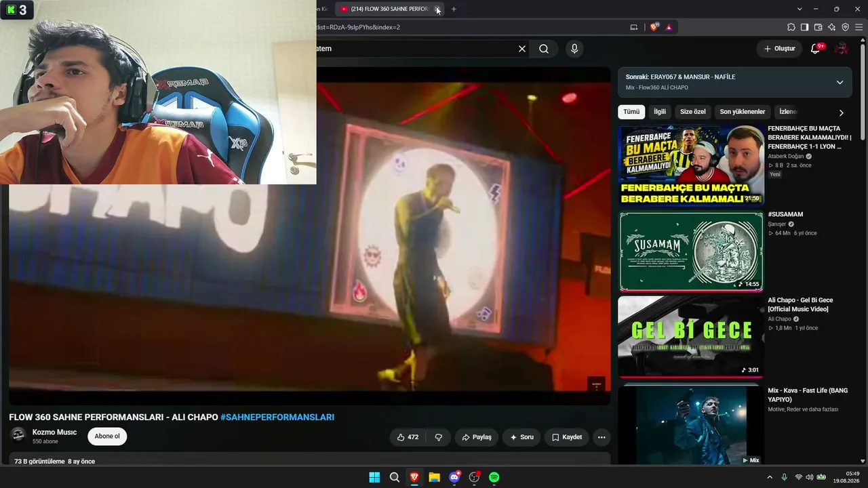The width and height of the screenshot is (868, 488).
Task: Open Ali Chapo - Gel Bi Gece title
Action: [x=801, y=305]
